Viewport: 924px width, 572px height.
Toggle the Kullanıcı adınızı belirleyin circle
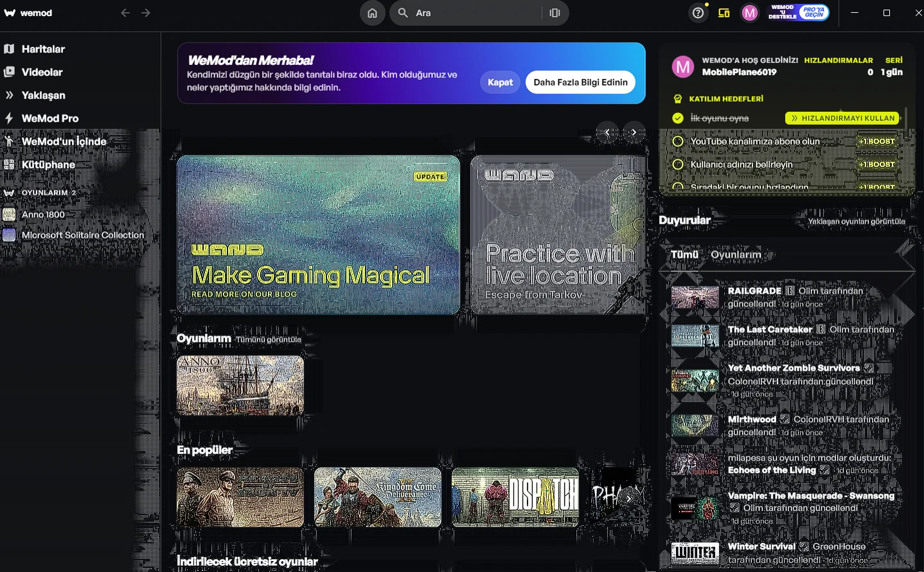coord(677,165)
